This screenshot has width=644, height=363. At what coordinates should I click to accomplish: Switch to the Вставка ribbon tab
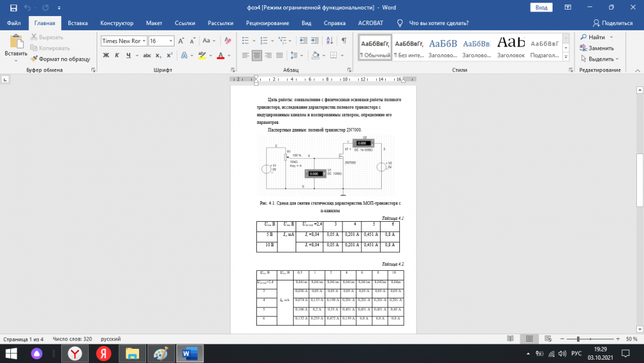pyautogui.click(x=77, y=23)
